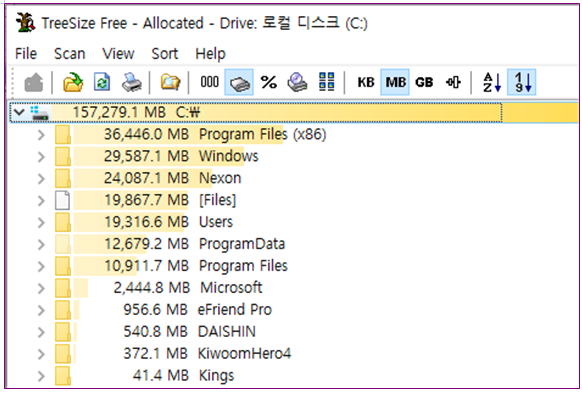
Task: Select the 372.1 MB KiwoomHero4 row
Action: [x=207, y=353]
